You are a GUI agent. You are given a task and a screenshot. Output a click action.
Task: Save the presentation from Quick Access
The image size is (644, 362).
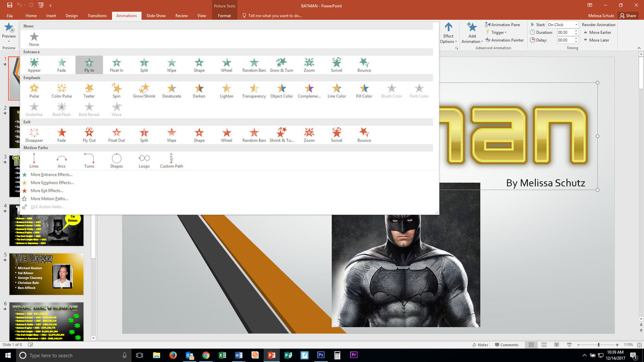click(x=10, y=5)
